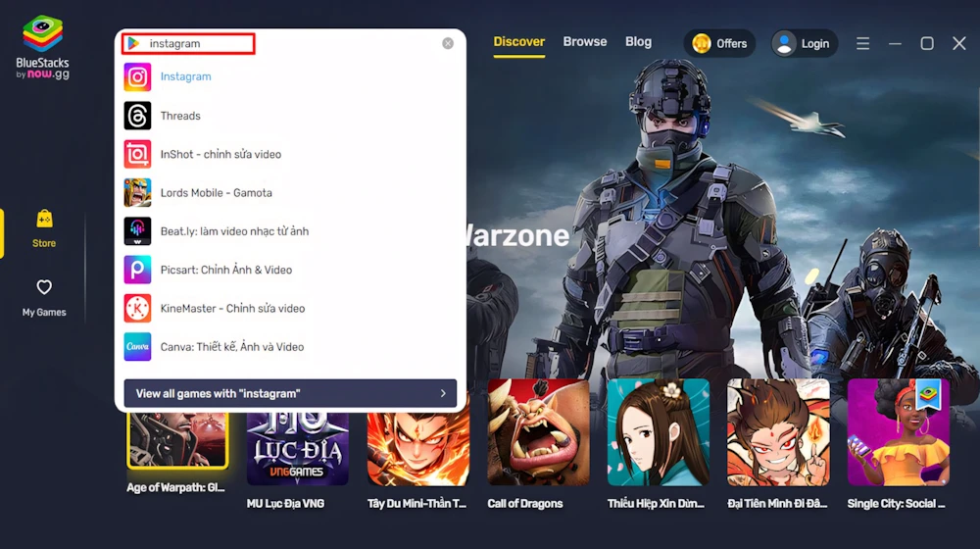Click the MU Lục Địa VNG title text

coord(285,503)
